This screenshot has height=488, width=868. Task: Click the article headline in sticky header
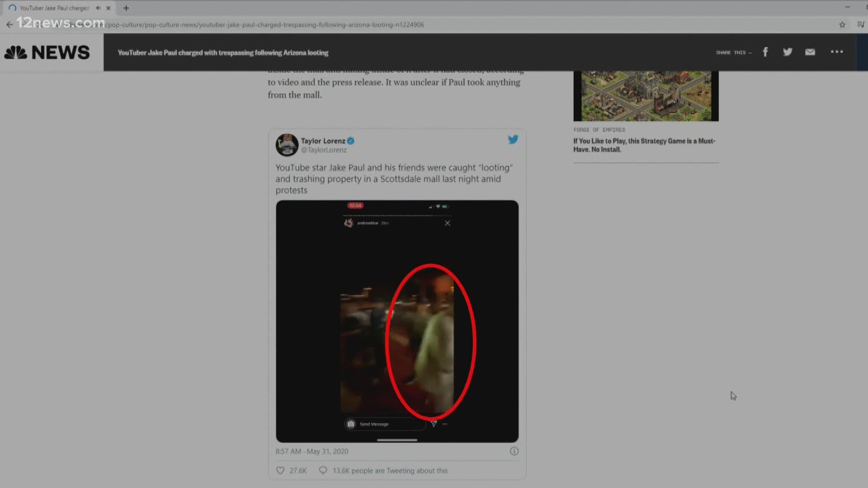pyautogui.click(x=223, y=53)
